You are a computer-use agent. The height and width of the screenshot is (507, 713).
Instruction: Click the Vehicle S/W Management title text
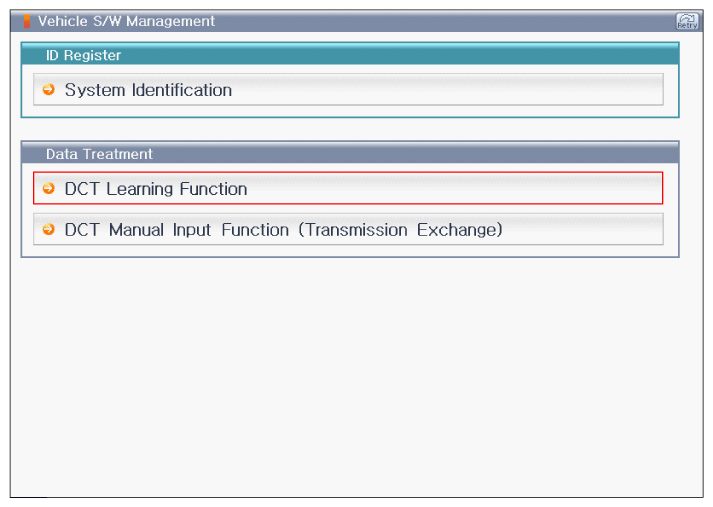tap(126, 21)
